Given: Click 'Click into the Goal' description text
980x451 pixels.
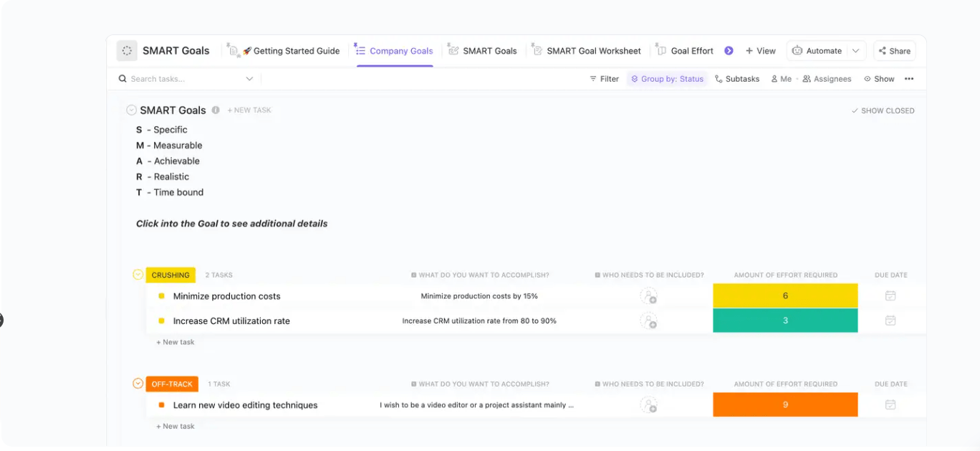Looking at the screenshot, I should [x=232, y=224].
